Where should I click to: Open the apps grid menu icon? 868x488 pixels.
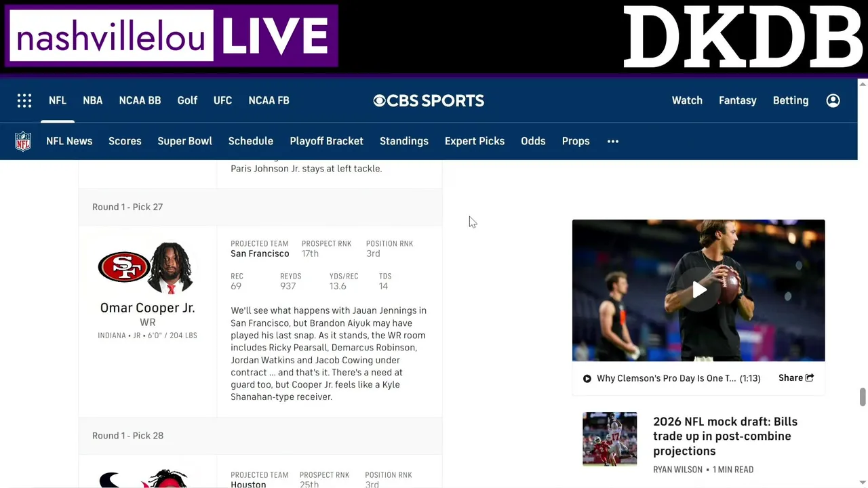pyautogui.click(x=24, y=100)
